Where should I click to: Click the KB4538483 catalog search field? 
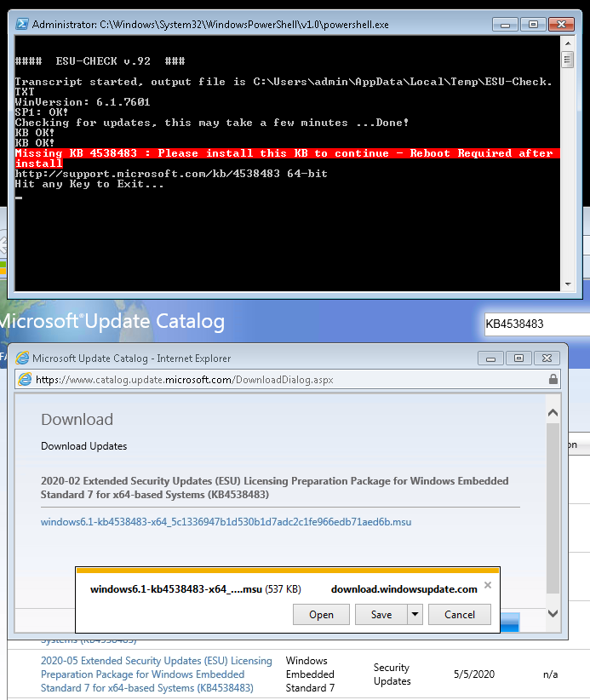pyautogui.click(x=537, y=324)
